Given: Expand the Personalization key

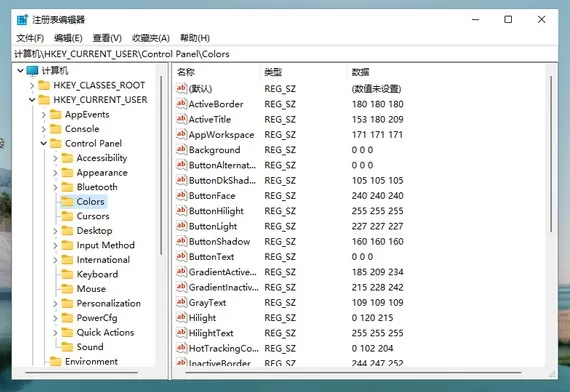Looking at the screenshot, I should click(55, 304).
